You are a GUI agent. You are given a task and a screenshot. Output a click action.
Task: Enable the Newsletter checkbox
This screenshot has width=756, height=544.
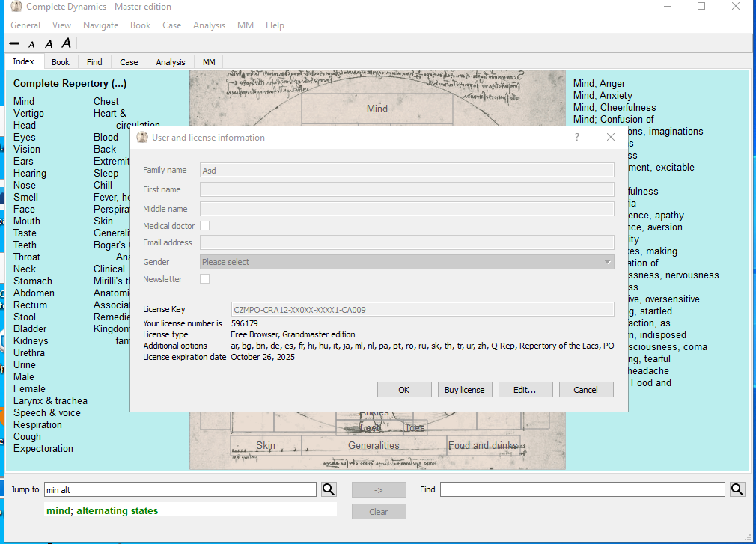pos(204,279)
